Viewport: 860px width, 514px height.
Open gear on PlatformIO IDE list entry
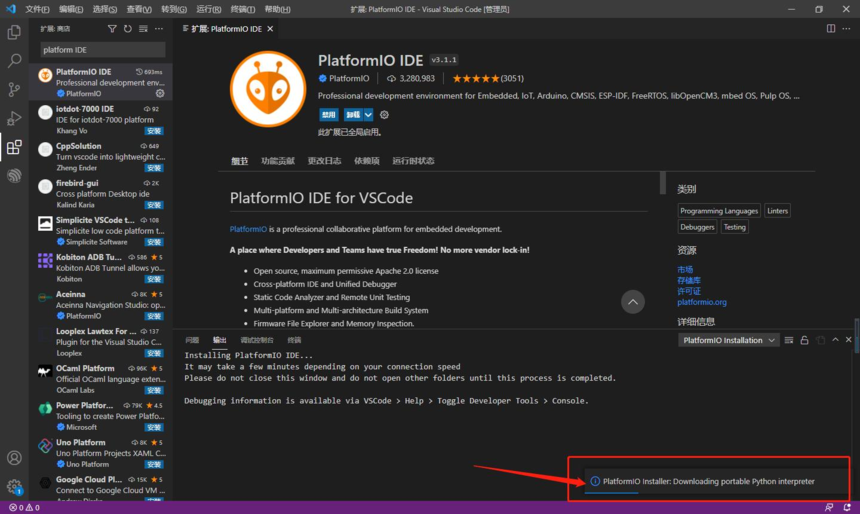(x=160, y=93)
